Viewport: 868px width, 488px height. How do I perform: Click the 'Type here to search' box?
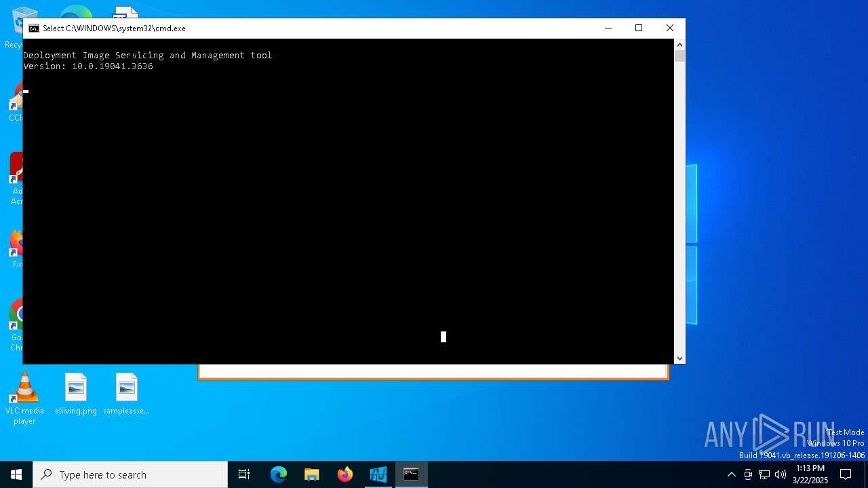[130, 474]
